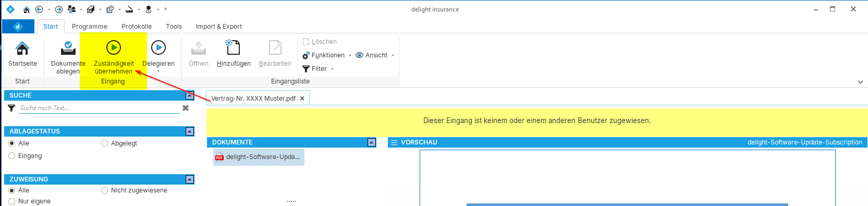
Task: Click the Hinzufügen new document icon
Action: (233, 47)
